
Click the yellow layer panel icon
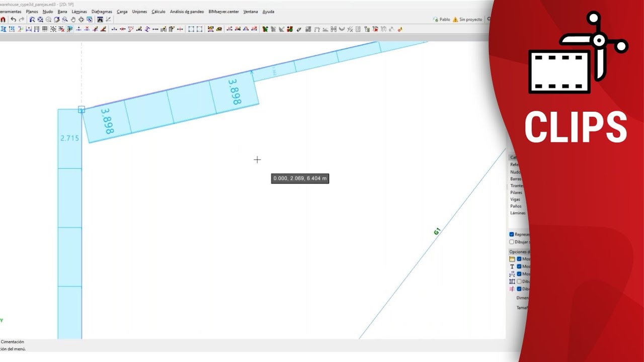[219, 29]
